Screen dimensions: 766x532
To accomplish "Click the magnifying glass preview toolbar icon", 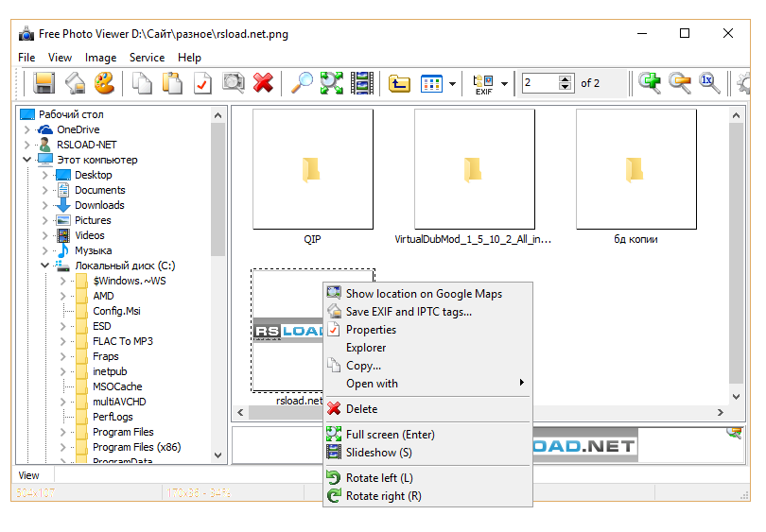I will 302,83.
